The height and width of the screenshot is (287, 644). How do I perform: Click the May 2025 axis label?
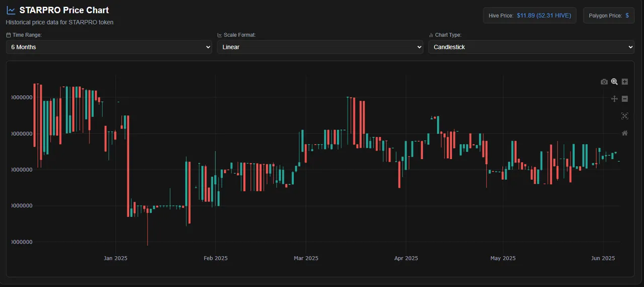coord(503,258)
